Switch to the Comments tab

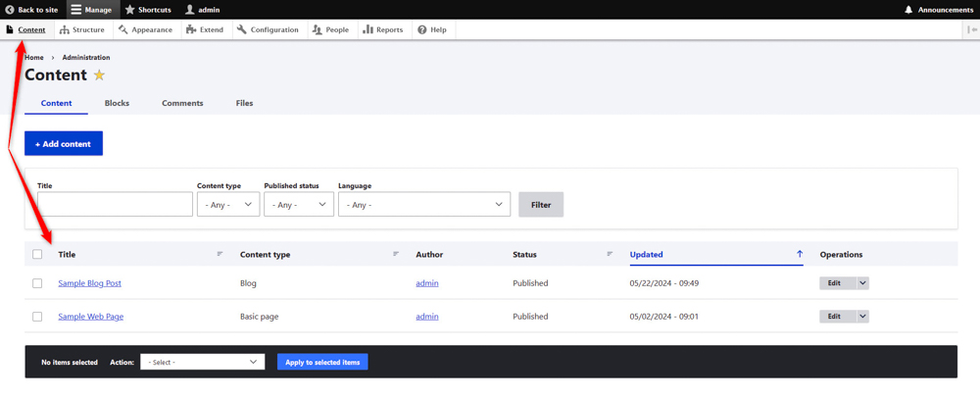point(182,103)
